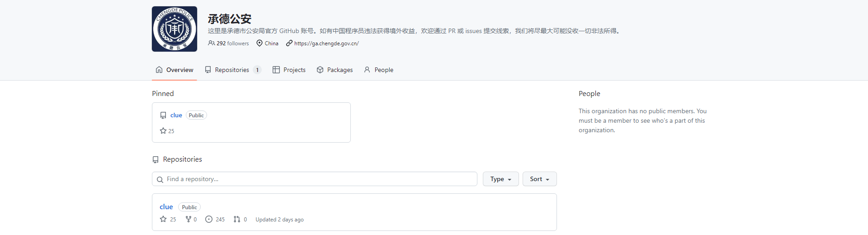Click the magnifier icon in the repository search
The height and width of the screenshot is (235, 868).
pyautogui.click(x=160, y=179)
